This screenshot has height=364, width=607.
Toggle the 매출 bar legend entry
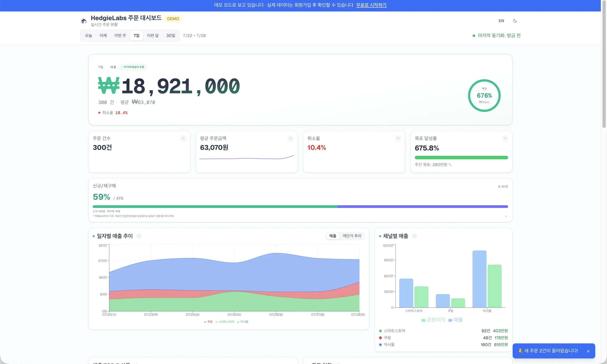(455, 320)
